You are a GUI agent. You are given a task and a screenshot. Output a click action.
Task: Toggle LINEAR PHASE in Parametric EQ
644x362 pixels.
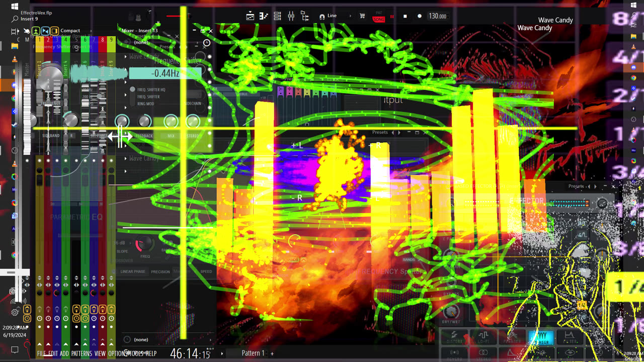pyautogui.click(x=133, y=271)
